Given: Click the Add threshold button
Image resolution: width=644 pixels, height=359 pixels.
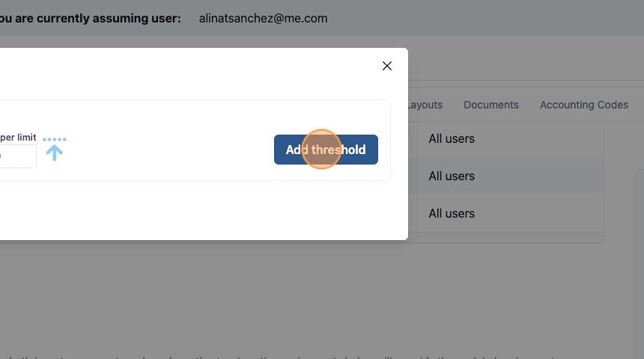Looking at the screenshot, I should 326,150.
